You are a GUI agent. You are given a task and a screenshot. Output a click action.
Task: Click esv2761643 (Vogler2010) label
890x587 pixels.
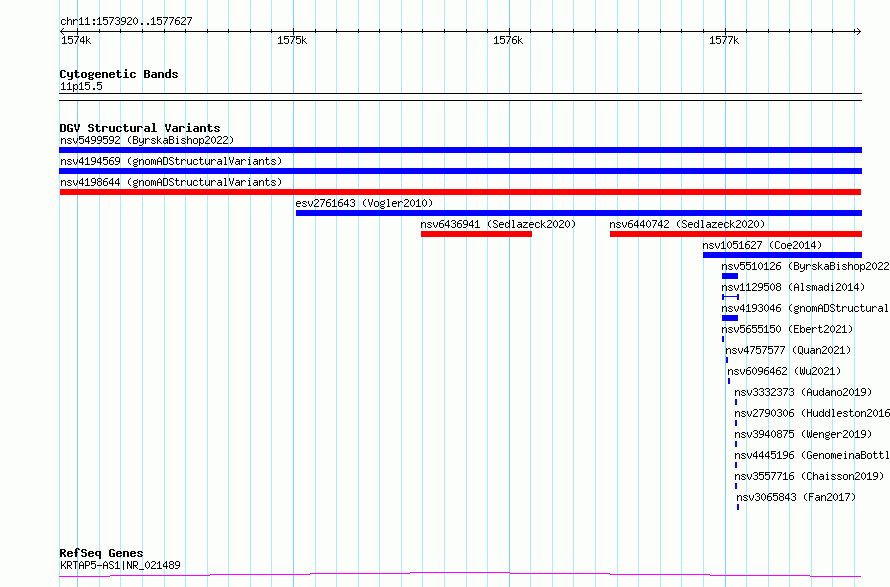click(364, 203)
